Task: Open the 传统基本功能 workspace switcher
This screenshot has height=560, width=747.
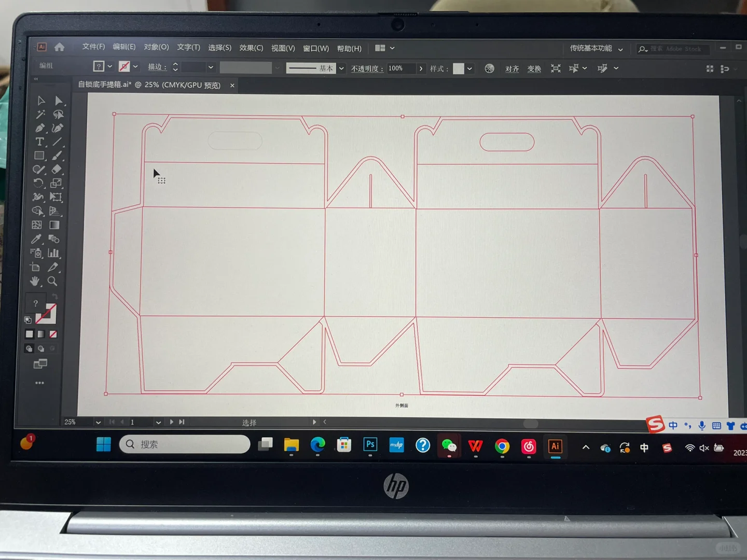Action: click(597, 49)
